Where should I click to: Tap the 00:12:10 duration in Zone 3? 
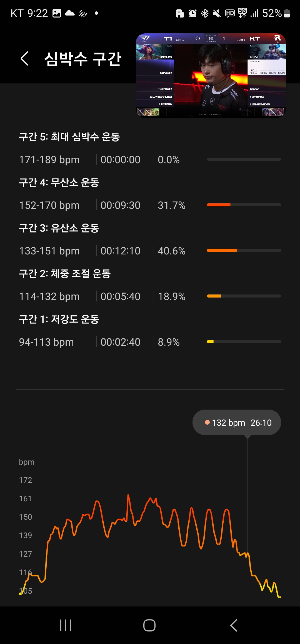tap(120, 251)
